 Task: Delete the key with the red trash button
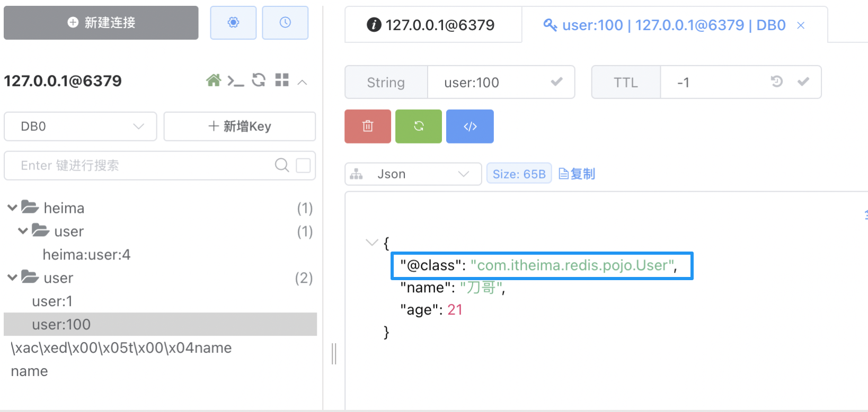[x=368, y=126]
